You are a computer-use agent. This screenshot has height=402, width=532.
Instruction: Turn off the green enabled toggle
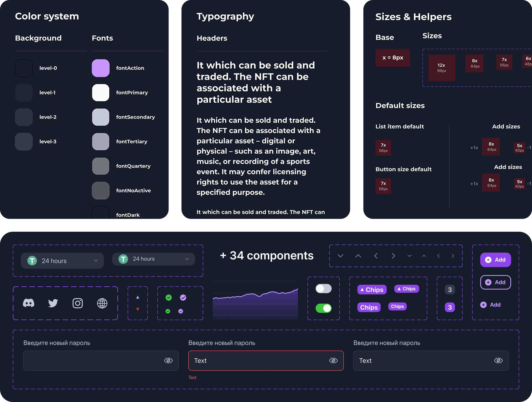(x=323, y=308)
